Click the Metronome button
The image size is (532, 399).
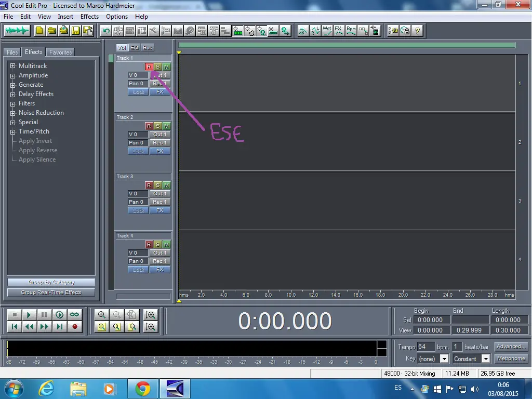coord(511,358)
